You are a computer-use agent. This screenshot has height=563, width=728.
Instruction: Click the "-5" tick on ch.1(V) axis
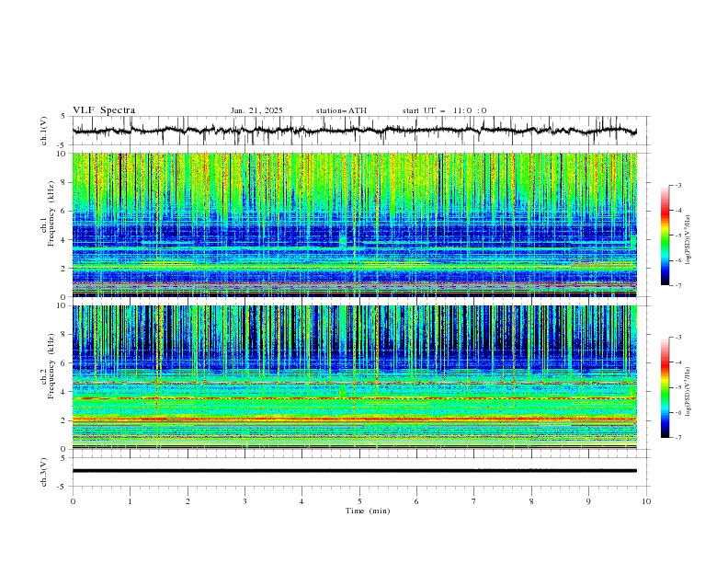point(62,145)
